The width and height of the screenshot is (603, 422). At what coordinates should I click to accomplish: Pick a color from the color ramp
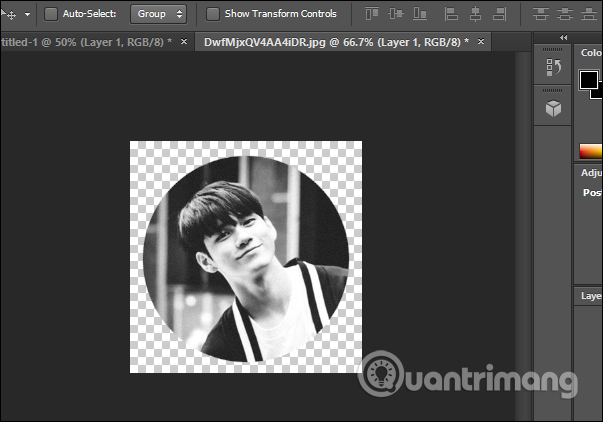pos(591,151)
